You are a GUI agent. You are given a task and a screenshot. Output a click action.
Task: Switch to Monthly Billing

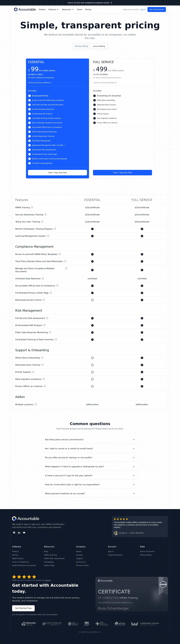81,46
